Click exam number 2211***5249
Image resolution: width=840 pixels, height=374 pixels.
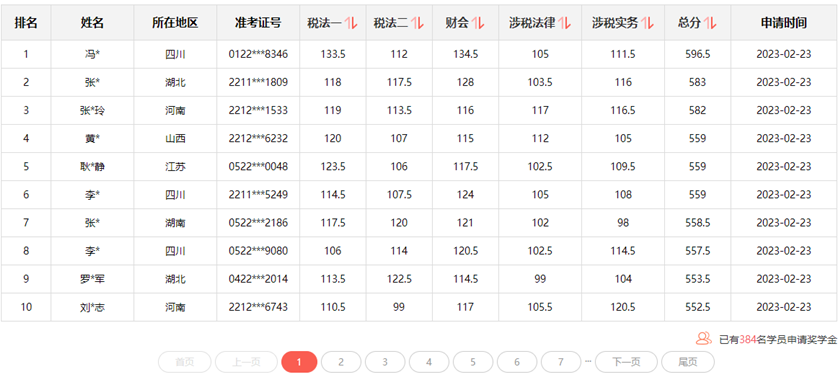coord(258,195)
